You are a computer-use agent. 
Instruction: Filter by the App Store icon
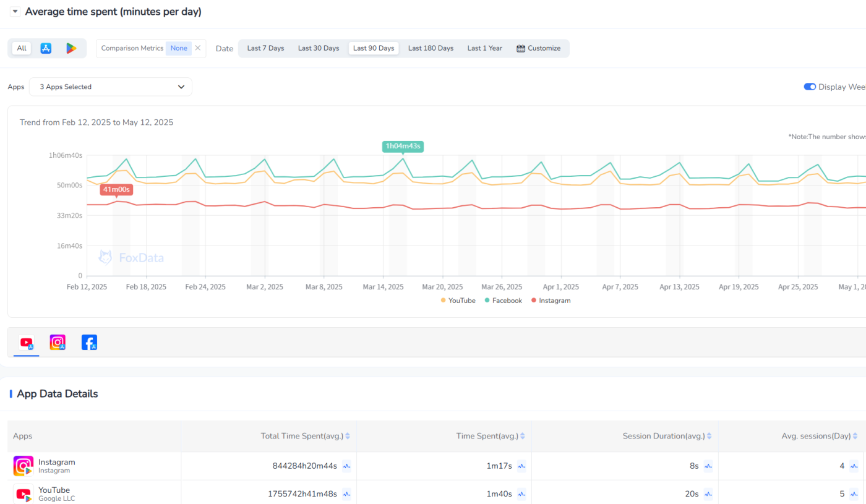pos(46,48)
